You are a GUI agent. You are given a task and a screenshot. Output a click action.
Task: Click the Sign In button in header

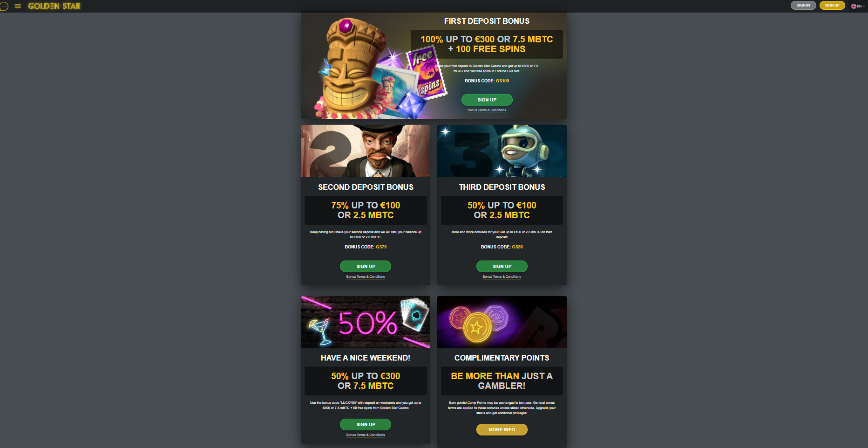click(x=803, y=6)
